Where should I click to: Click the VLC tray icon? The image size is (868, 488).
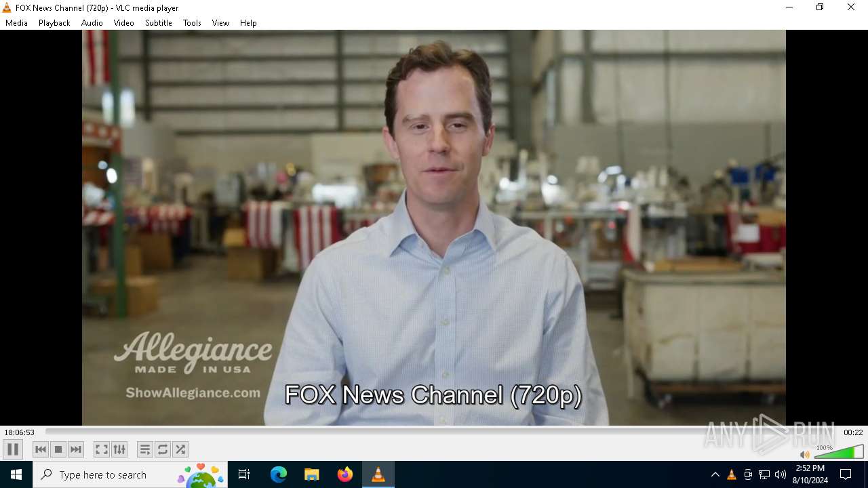point(731,474)
